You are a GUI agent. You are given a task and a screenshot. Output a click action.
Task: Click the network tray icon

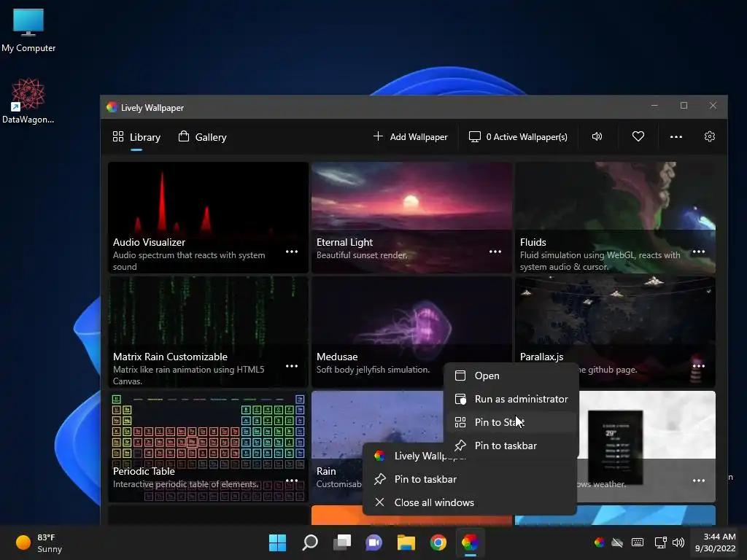660,542
